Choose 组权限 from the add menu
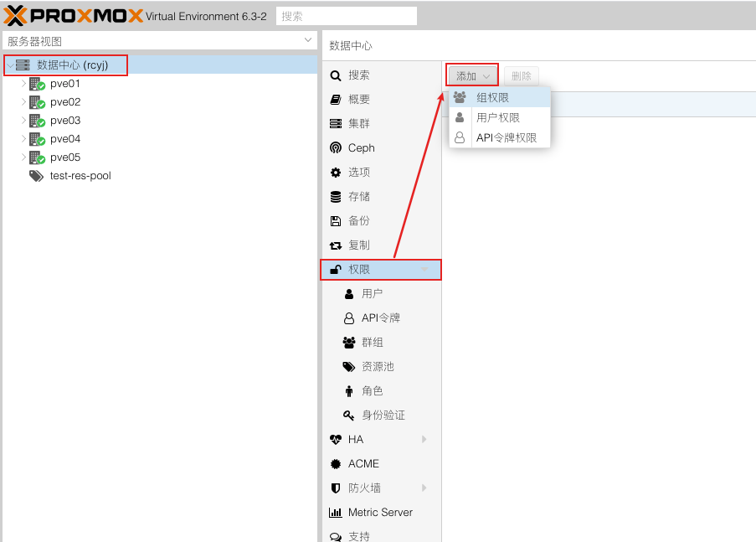 pyautogui.click(x=500, y=97)
